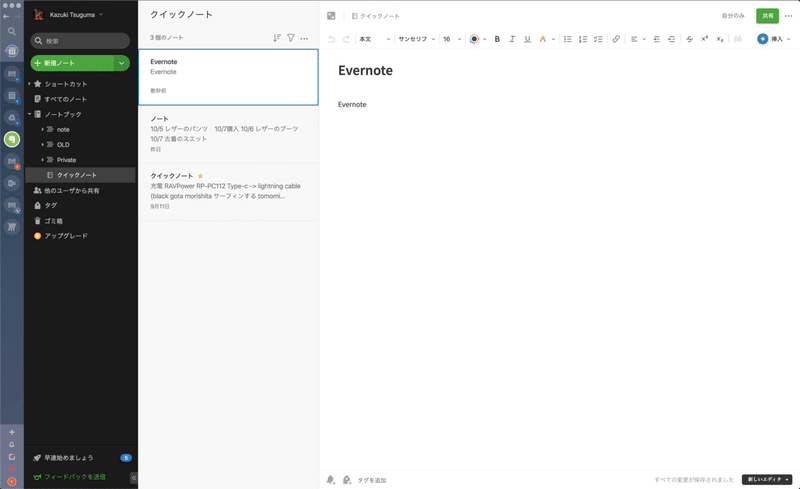Open the highlight color dropdown arrow
This screenshot has width=800, height=489.
click(x=553, y=39)
